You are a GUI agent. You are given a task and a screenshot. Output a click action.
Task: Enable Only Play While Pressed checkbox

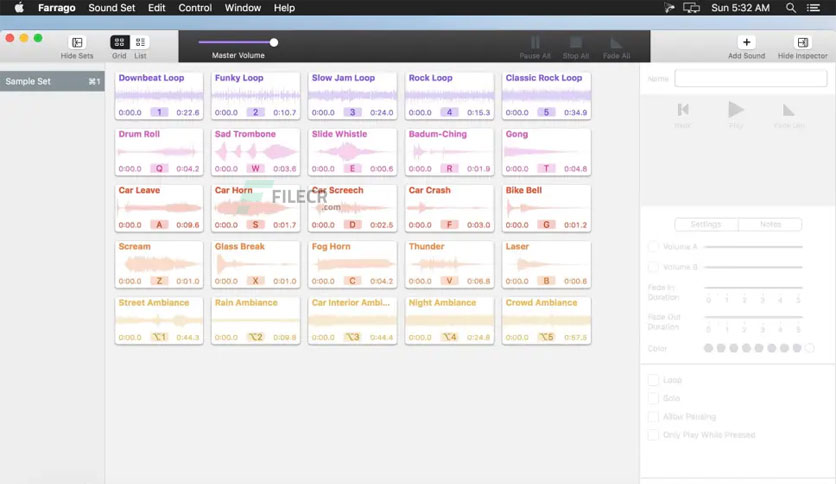(653, 435)
